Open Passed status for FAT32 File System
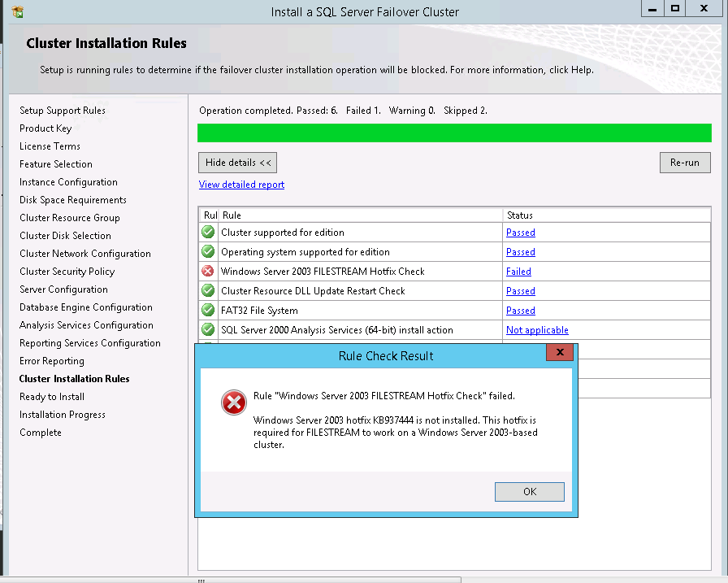 pos(521,311)
